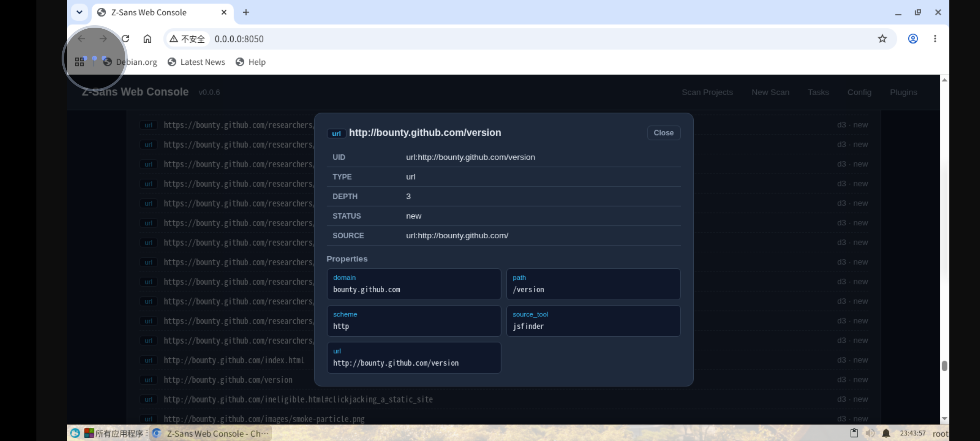The image size is (980, 441).
Task: Click the taskbar clock showing 23:43:57
Action: 913,433
